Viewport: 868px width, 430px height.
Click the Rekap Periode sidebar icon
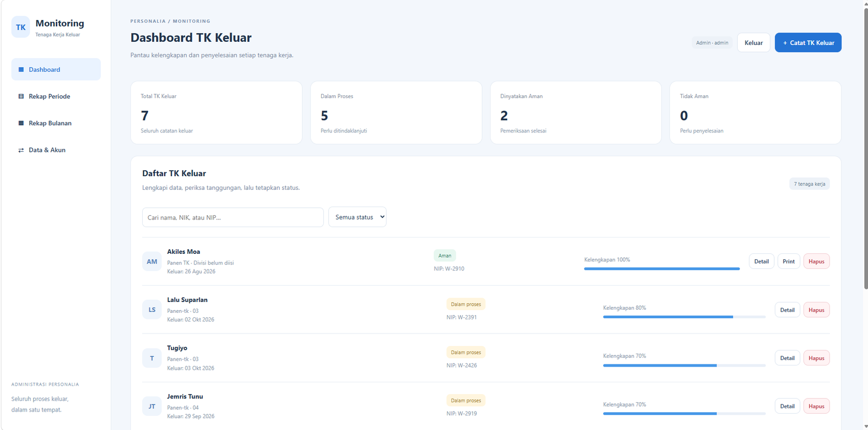coord(21,97)
